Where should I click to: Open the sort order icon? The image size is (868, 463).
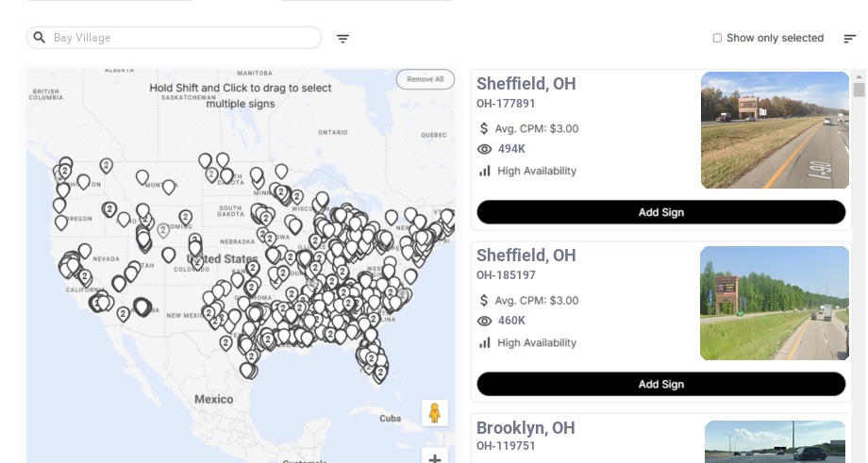point(849,39)
